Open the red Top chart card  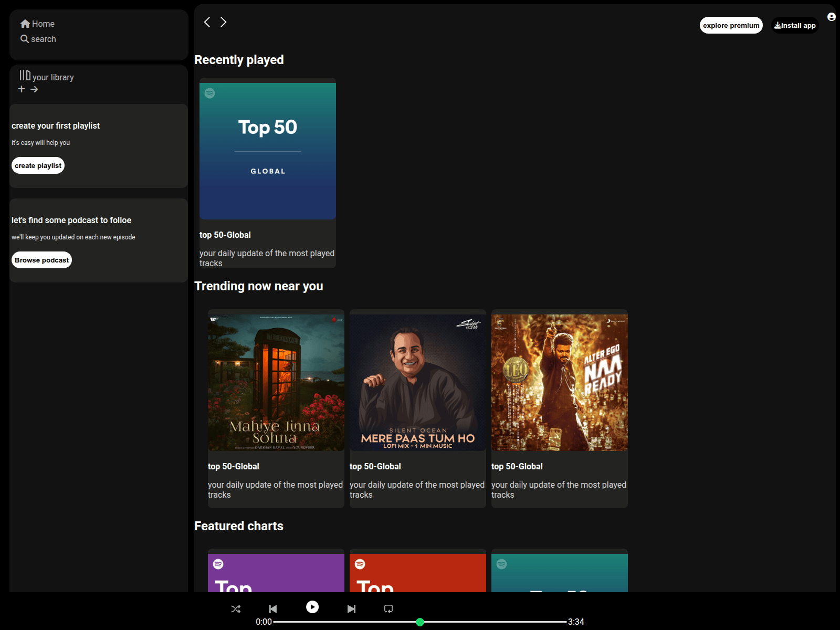click(418, 573)
